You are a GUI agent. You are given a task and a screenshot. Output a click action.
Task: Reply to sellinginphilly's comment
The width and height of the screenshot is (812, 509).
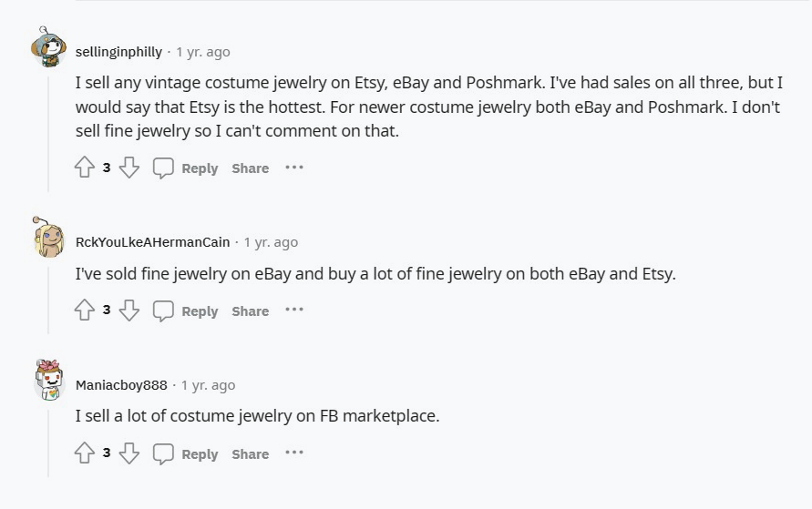coord(186,168)
